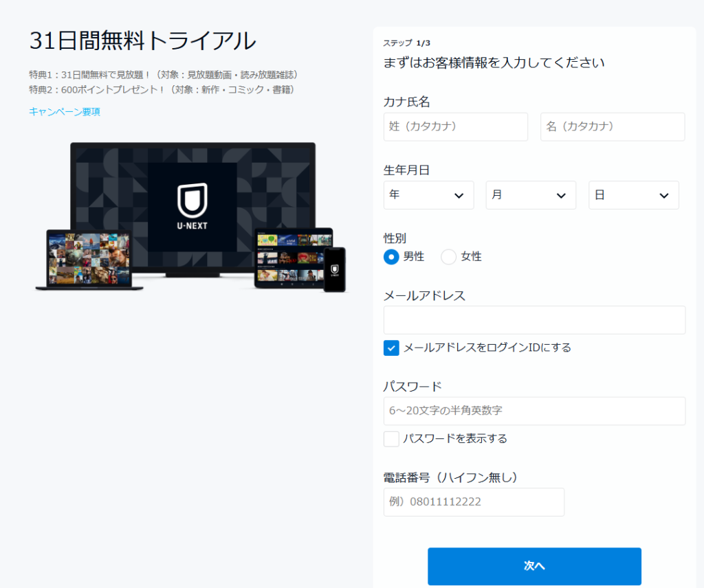
Task: Uncheck メールアドレスをログインIDにする checkbox
Action: [391, 348]
